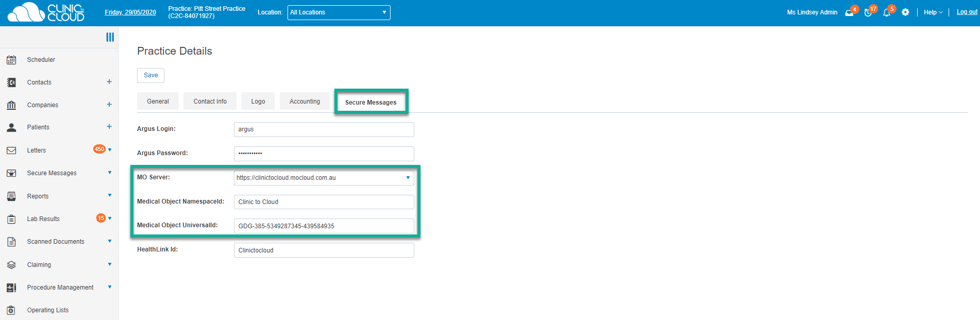
Task: Click the Log out link
Action: pyautogui.click(x=967, y=12)
